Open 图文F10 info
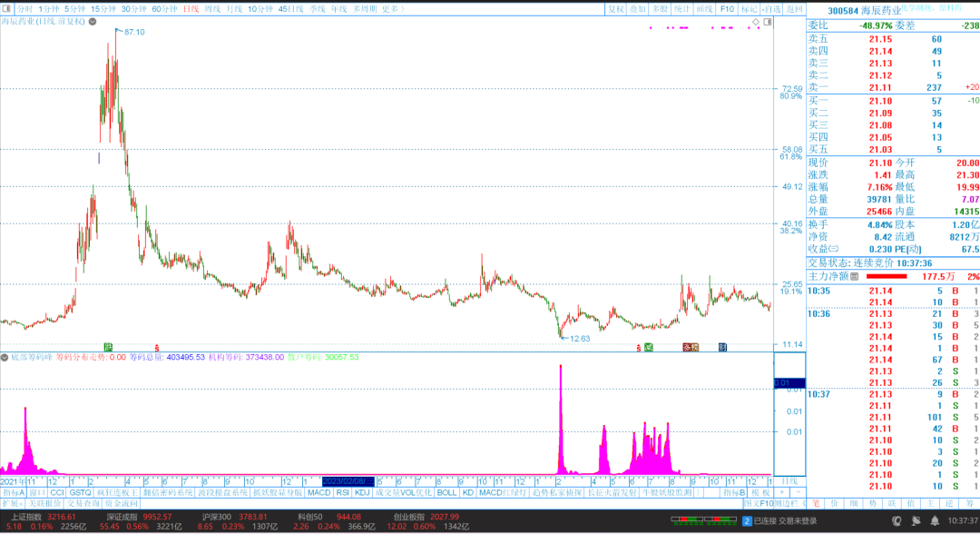Viewport: 980px width, 534px height. (759, 503)
